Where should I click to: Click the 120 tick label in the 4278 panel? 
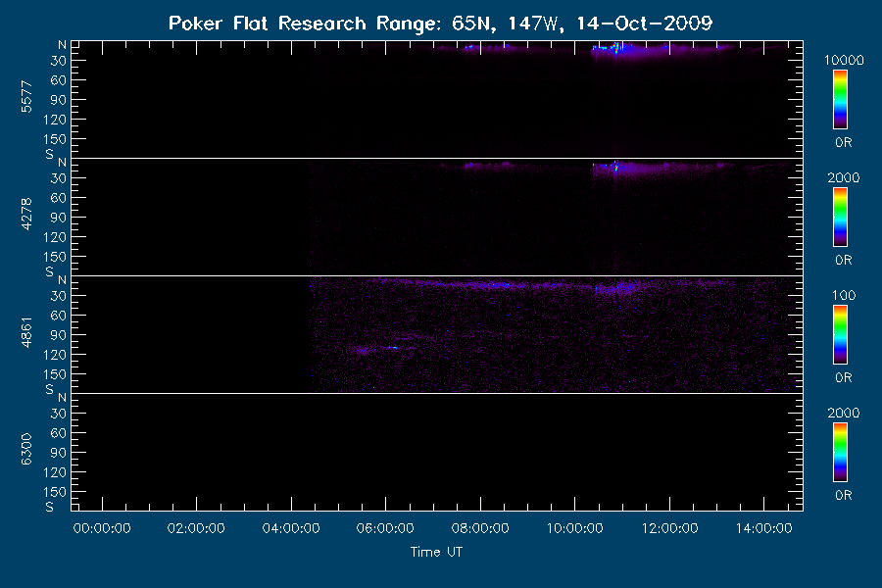[55, 237]
